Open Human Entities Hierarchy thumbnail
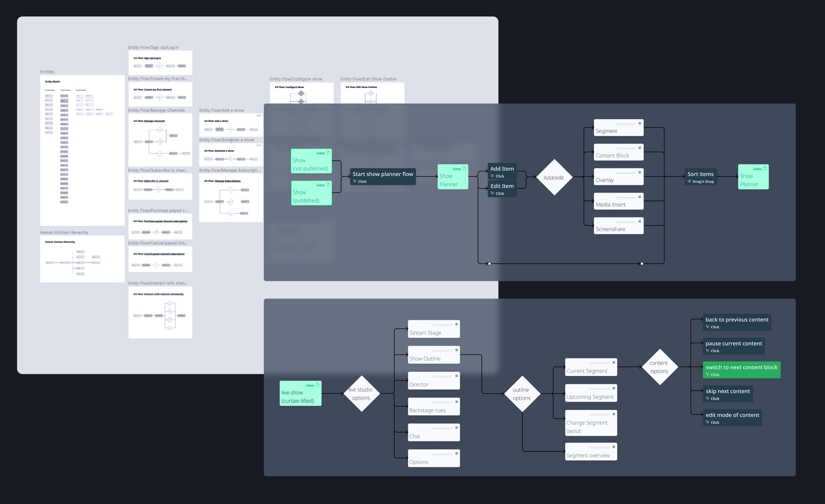The height and width of the screenshot is (504, 825). (x=82, y=259)
